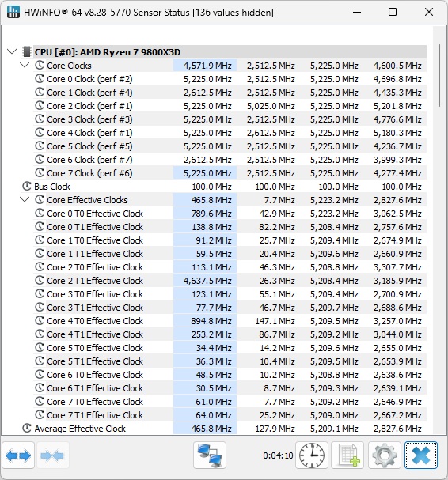Open sensor settings gear button
448x480 pixels.
385,455
